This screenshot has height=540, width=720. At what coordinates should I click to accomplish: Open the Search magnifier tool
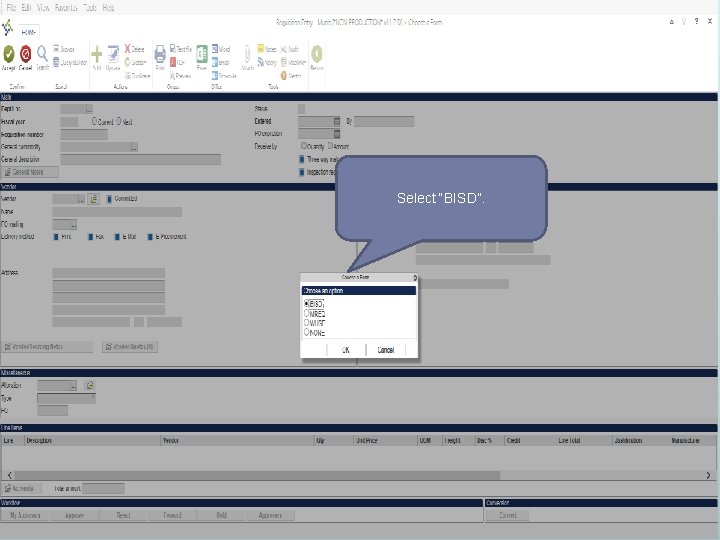(42, 54)
